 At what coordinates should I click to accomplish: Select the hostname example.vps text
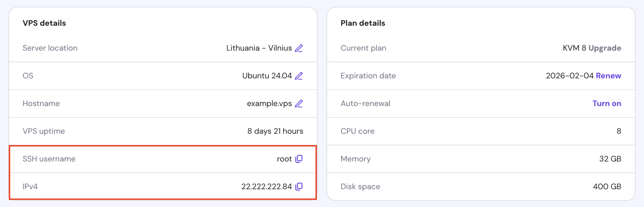tap(269, 103)
